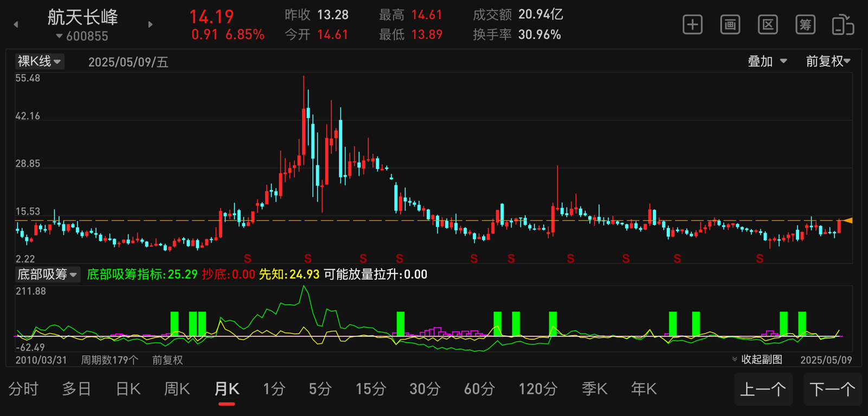Screen dimensions: 868x416
Task: Click 周期数179个 label
Action: (x=110, y=360)
